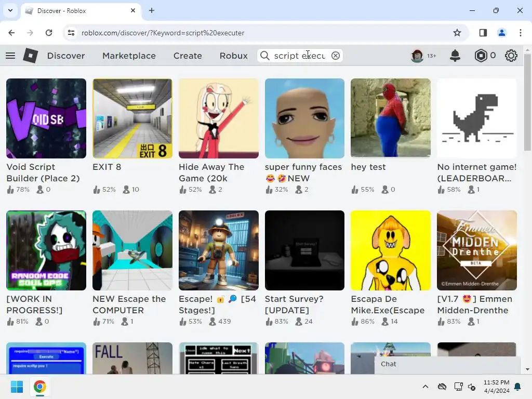This screenshot has width=532, height=399.
Task: Open the Roblox hamburger navigation menu
Action: pyautogui.click(x=10, y=56)
